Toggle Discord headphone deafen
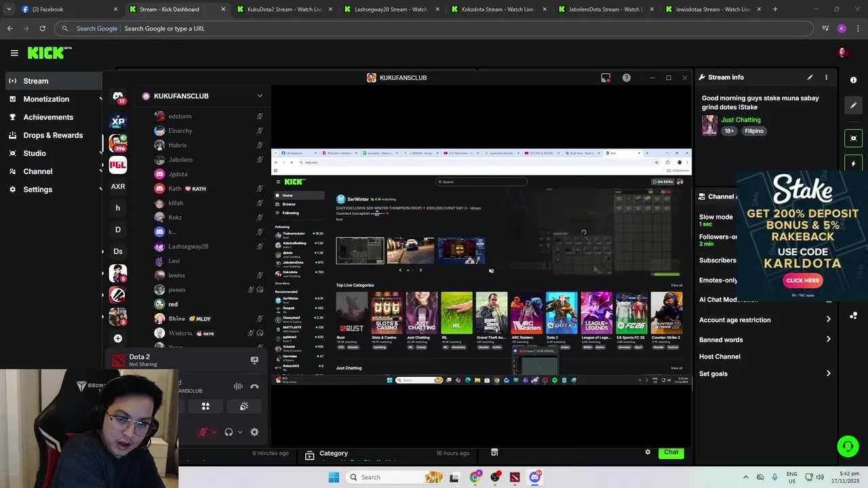Screen dimensions: 868x488 click(x=229, y=432)
